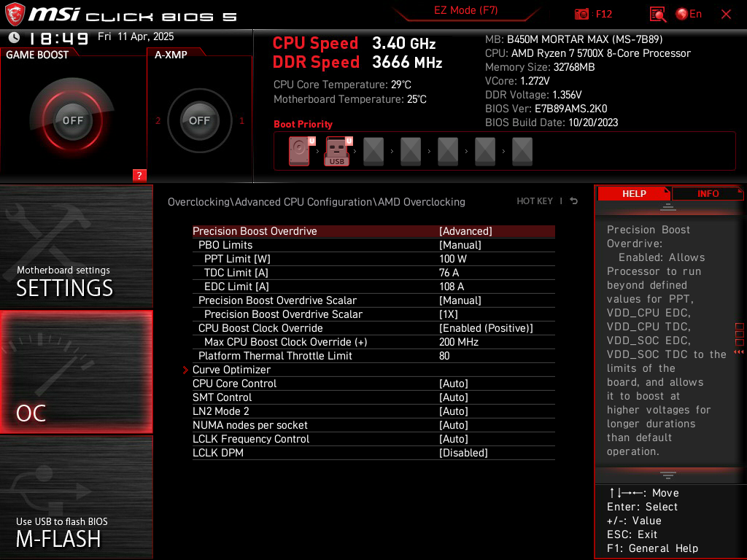The image size is (747, 560).
Task: Select the USB boot device icon
Action: 337,151
